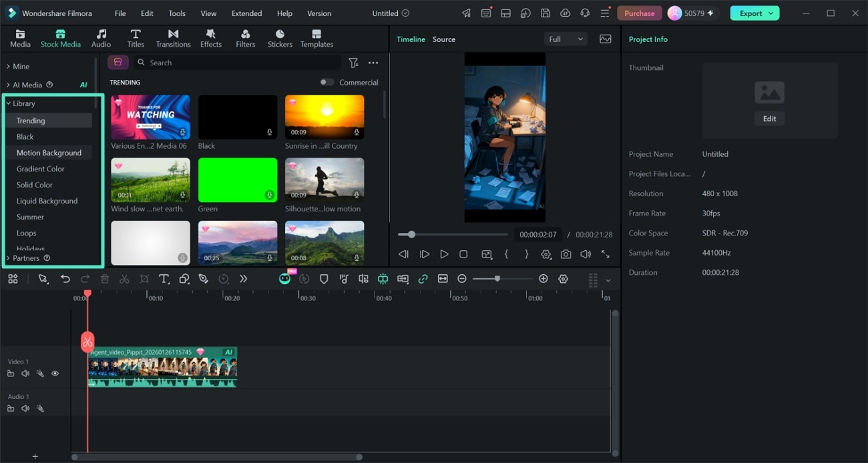Click the Purchase button
Screen dimensions: 868x463
(640, 13)
